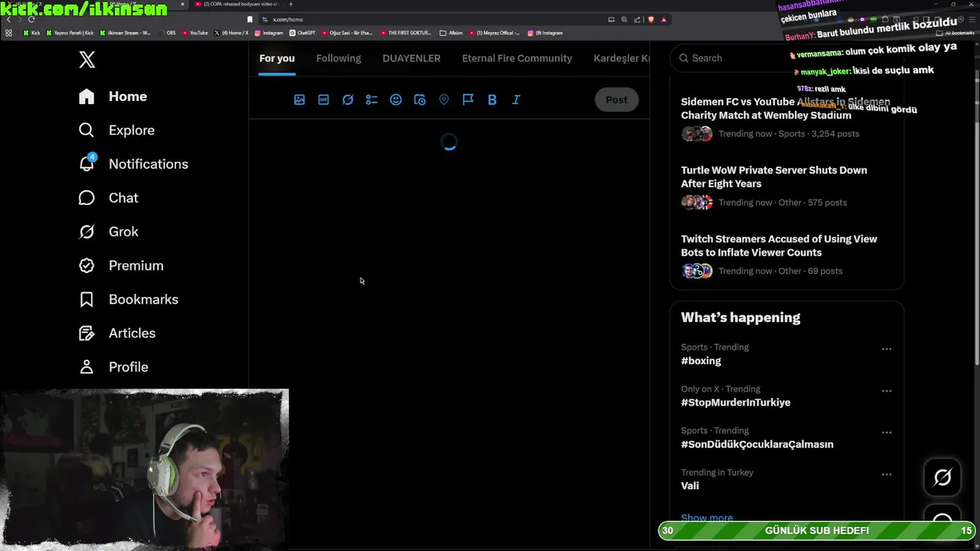The width and height of the screenshot is (980, 551).
Task: Toggle italic formatting in composer
Action: click(516, 99)
